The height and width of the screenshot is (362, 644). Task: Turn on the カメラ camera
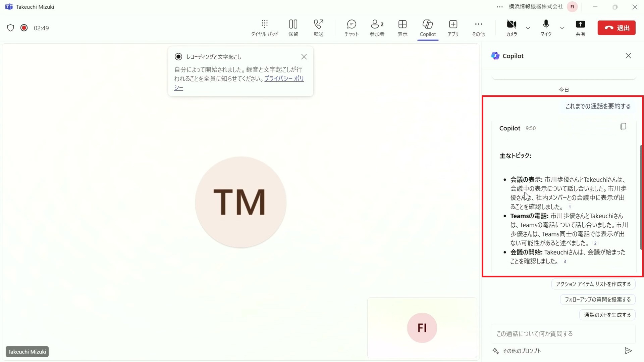(x=512, y=28)
